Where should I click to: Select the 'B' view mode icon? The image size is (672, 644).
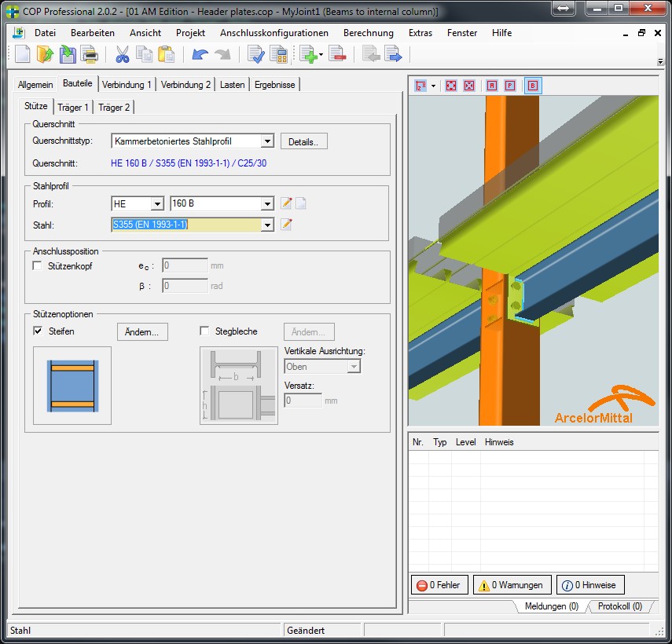tap(534, 85)
